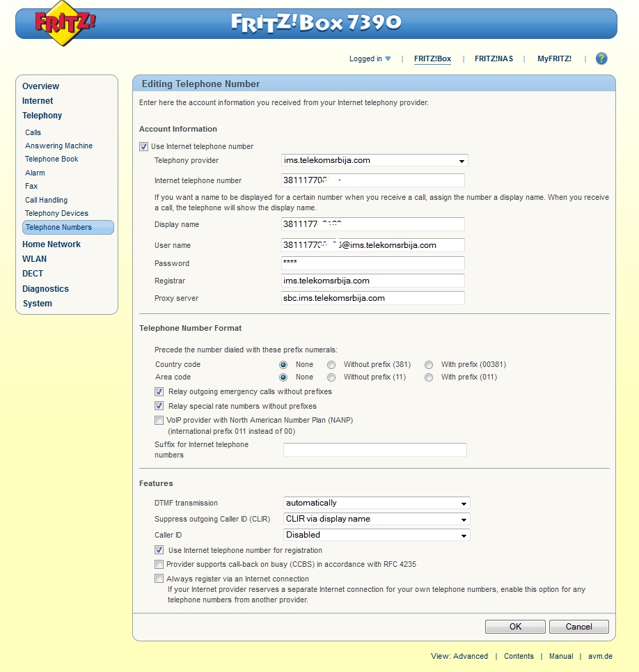The height and width of the screenshot is (672, 639).
Task: Click the Display name field
Action: pyautogui.click(x=372, y=224)
